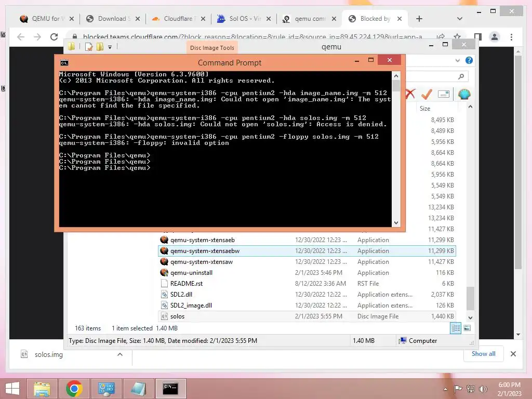This screenshot has height=399, width=532.
Task: Click the qemu-uninstall file icon
Action: coord(164,272)
